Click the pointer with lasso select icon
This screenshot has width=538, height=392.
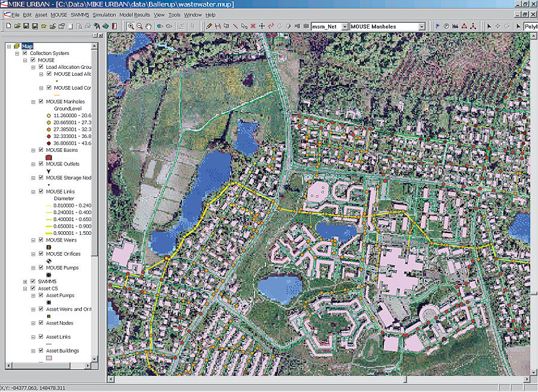(244, 26)
